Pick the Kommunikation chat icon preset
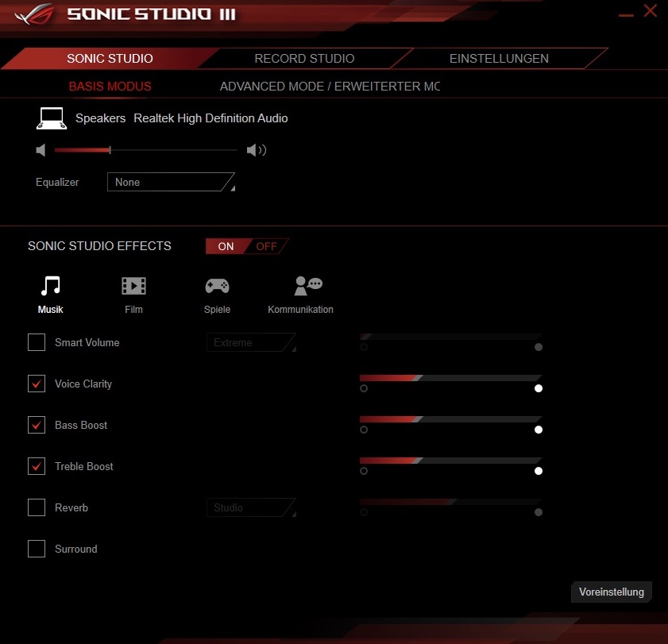This screenshot has width=668, height=644. pyautogui.click(x=308, y=285)
